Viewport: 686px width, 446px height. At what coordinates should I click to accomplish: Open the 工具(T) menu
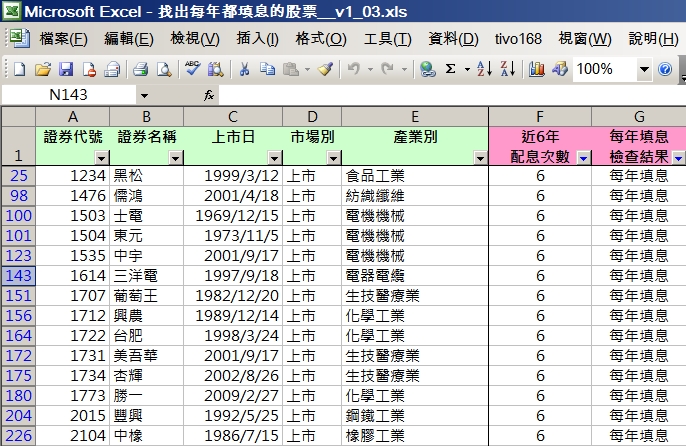click(x=388, y=39)
